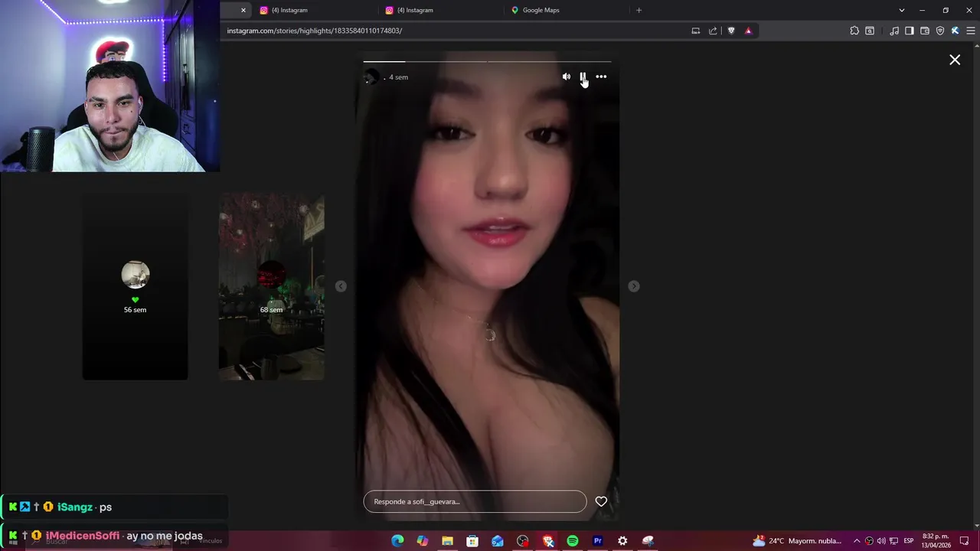Click the search tabs toolbar icon
The image size is (980, 551).
click(x=870, y=31)
